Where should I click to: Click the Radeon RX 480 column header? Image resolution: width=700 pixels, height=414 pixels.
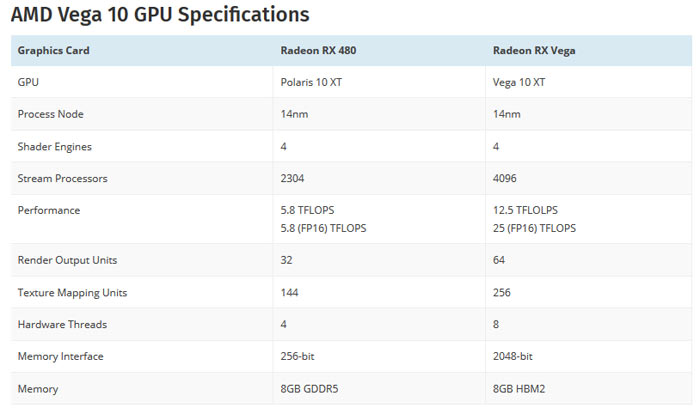pos(318,50)
